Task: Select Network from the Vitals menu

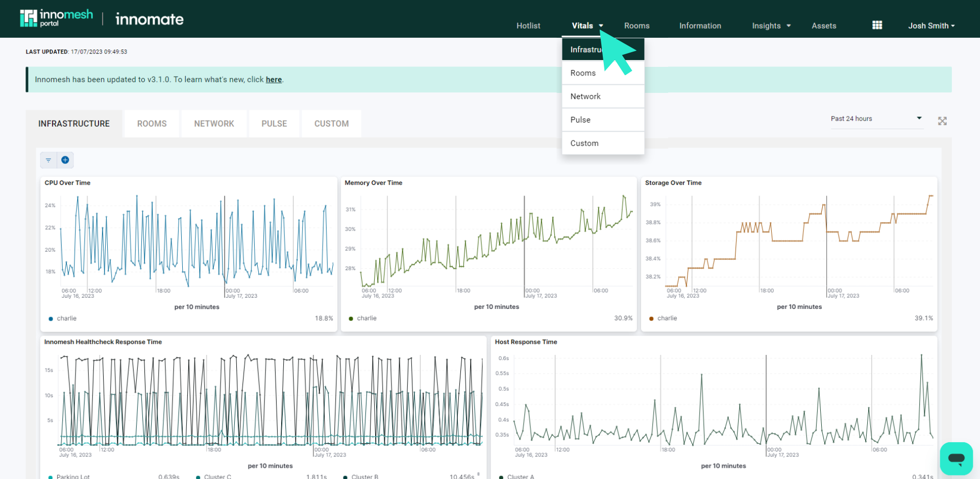Action: [585, 96]
